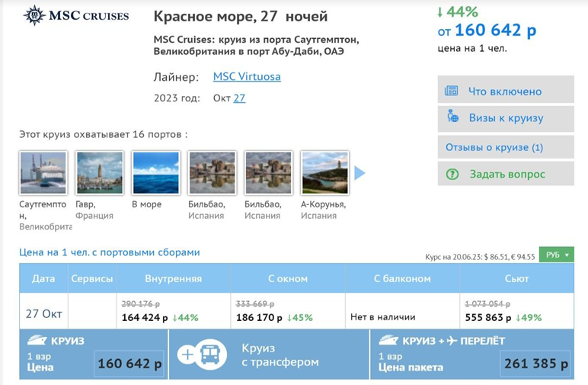Click the ↓49% suite discount label
The width and height of the screenshot is (588, 385).
tap(529, 317)
